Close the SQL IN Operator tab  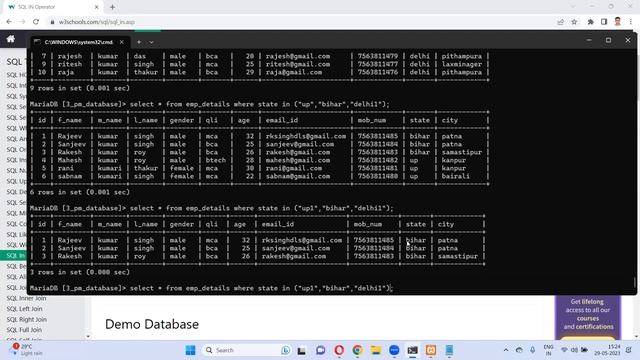tap(97, 7)
